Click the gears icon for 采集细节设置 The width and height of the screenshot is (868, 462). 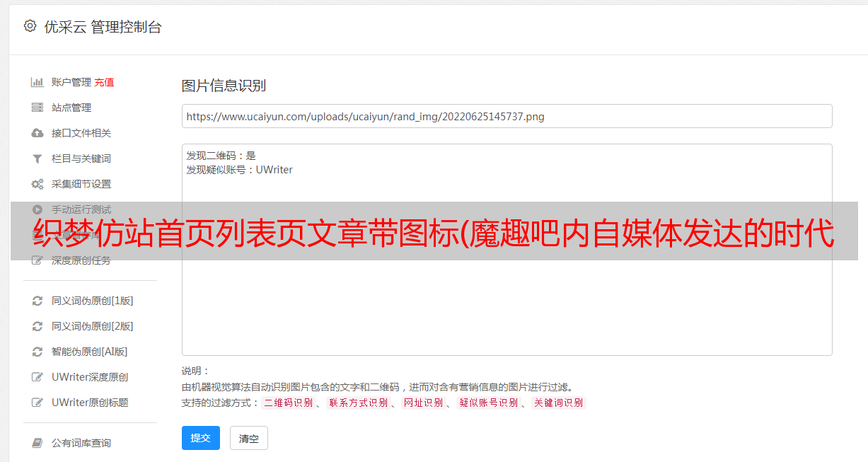click(x=37, y=184)
